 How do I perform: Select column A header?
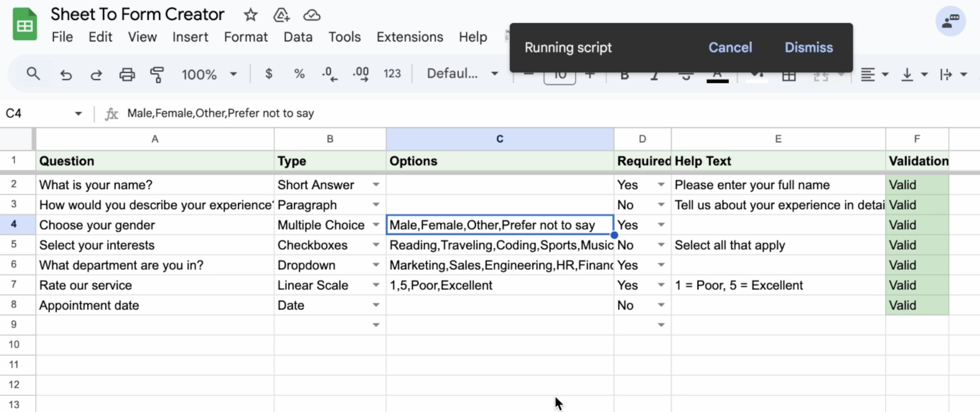pos(155,139)
